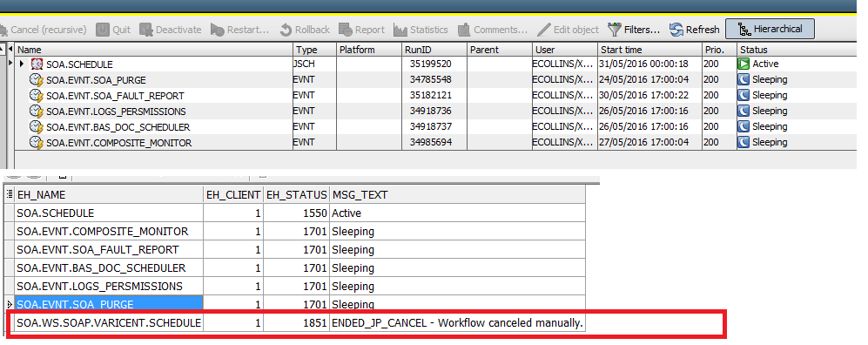
Task: Select SOA.SCHEDULE cell in the query results
Action: click(109, 213)
